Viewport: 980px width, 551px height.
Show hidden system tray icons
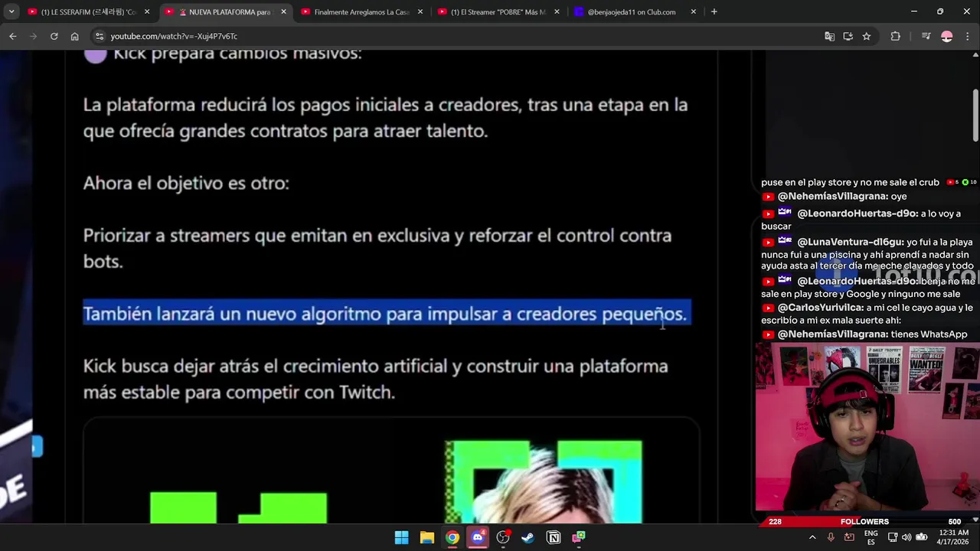tap(812, 537)
